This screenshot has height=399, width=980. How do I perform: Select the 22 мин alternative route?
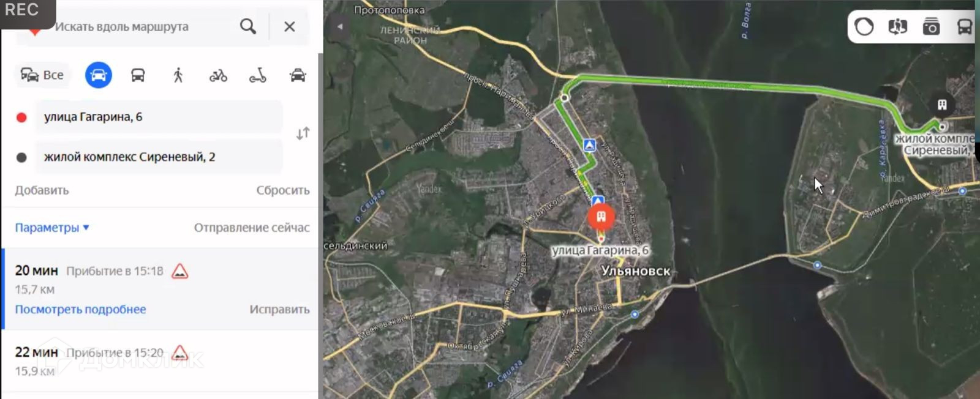pos(161,361)
